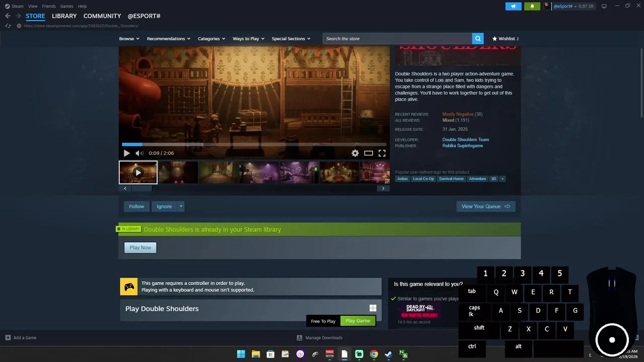Launch Google Chrome from taskbar
The width and height of the screenshot is (644, 362).
(x=374, y=354)
